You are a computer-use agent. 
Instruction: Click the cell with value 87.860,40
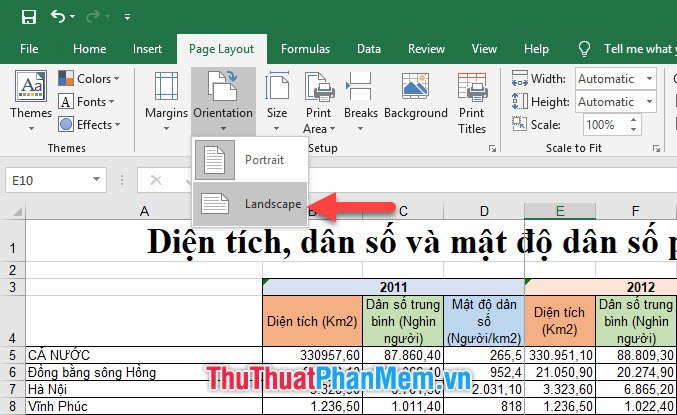pyautogui.click(x=403, y=355)
